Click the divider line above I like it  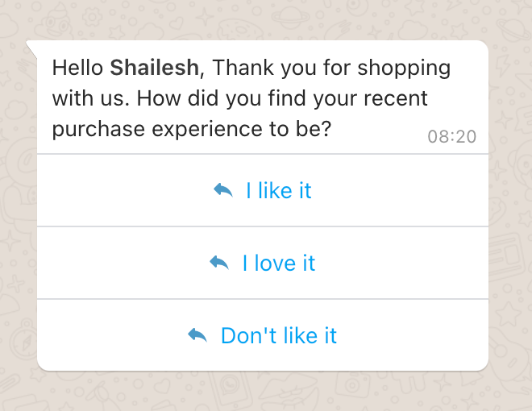pyautogui.click(x=263, y=154)
